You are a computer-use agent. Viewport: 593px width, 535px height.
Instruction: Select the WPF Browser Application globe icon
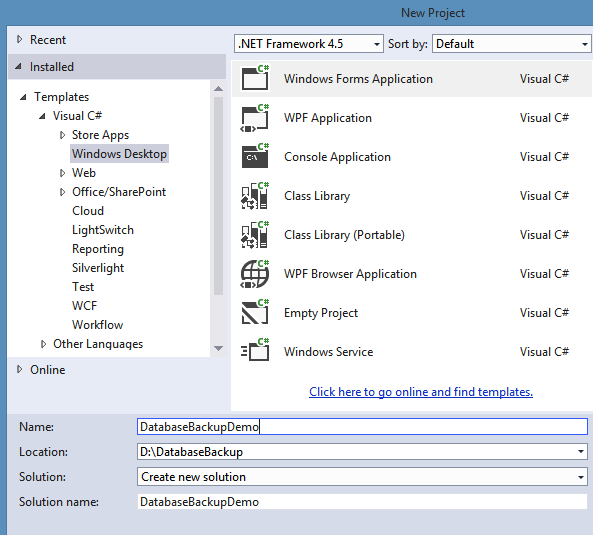255,274
